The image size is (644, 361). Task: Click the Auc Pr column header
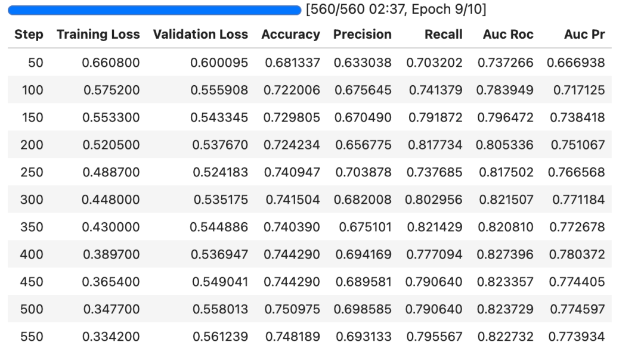pos(584,35)
